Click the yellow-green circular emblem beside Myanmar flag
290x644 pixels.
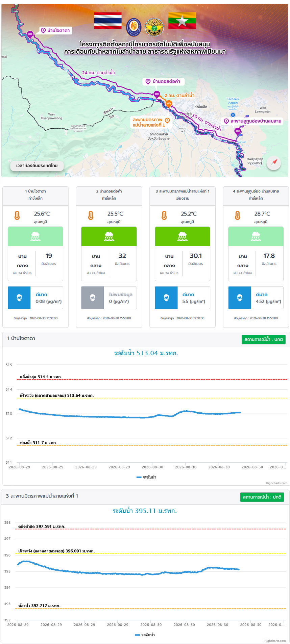click(154, 27)
